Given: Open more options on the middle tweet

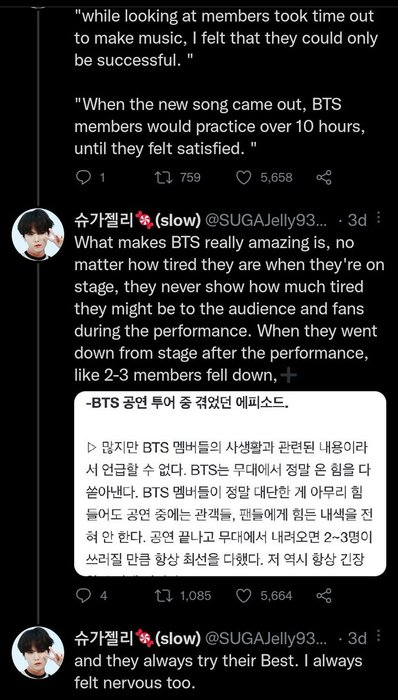Looking at the screenshot, I should point(378,218).
